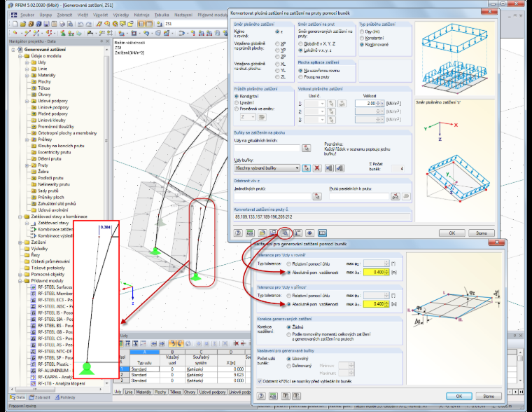The height and width of the screenshot is (412, 532).
Task: Click the Print icon in main toolbar
Action: tap(62, 24)
